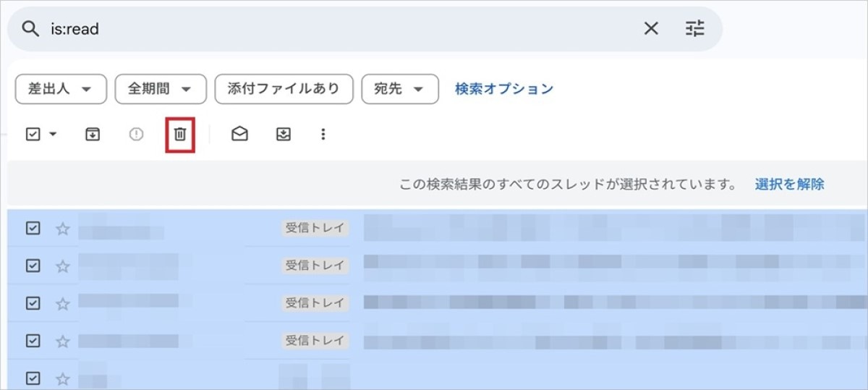Click the move-to-inbox download icon
Image resolution: width=868 pixels, height=390 pixels.
coord(284,134)
